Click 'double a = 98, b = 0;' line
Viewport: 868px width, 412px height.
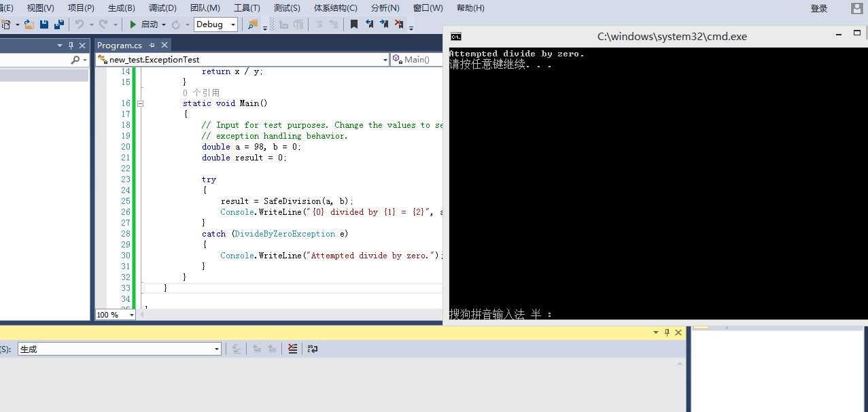tap(251, 147)
